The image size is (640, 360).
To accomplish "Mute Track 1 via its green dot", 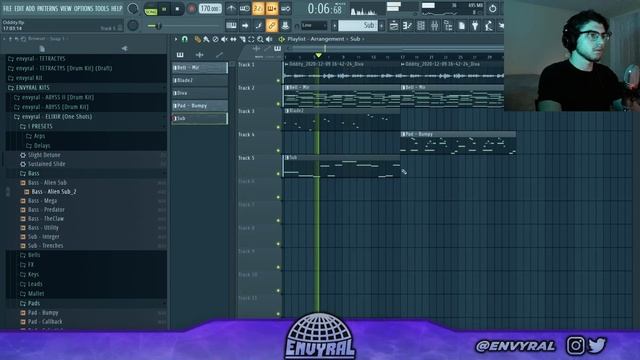I will (x=279, y=80).
